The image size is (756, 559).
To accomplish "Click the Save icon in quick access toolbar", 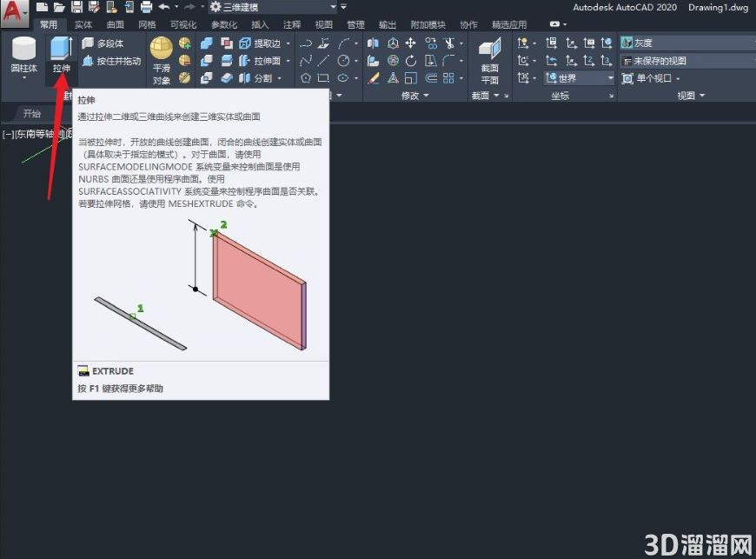I will pos(76,7).
